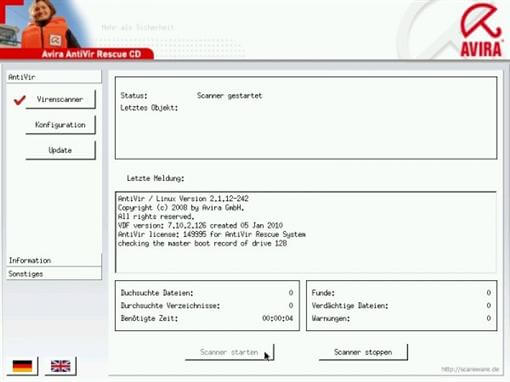
Task: Click 'Durchsuchte Dateien:' label
Action: 157,293
